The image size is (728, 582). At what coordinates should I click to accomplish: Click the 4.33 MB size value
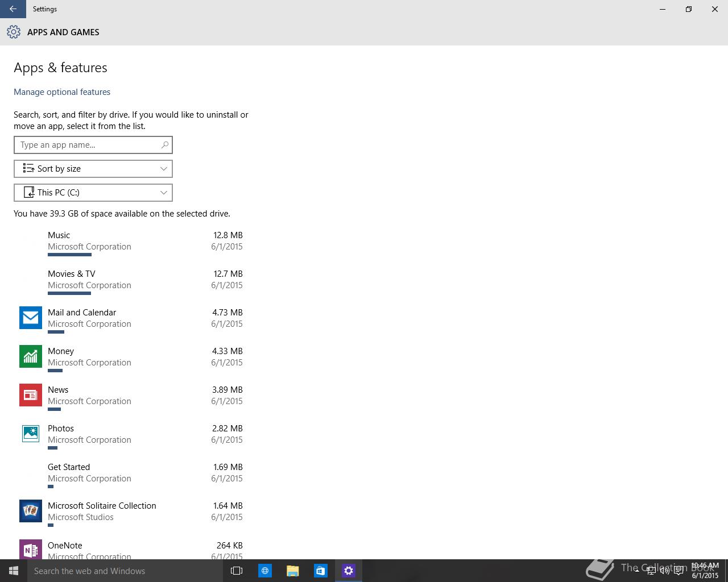[x=227, y=351]
